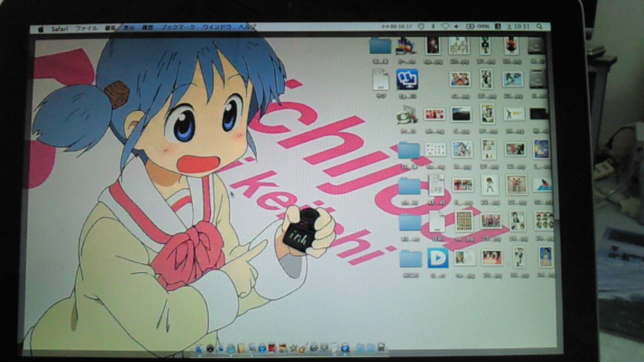Image resolution: width=644 pixels, height=362 pixels.
Task: Launch Dashboard from the Dock
Action: (210, 349)
